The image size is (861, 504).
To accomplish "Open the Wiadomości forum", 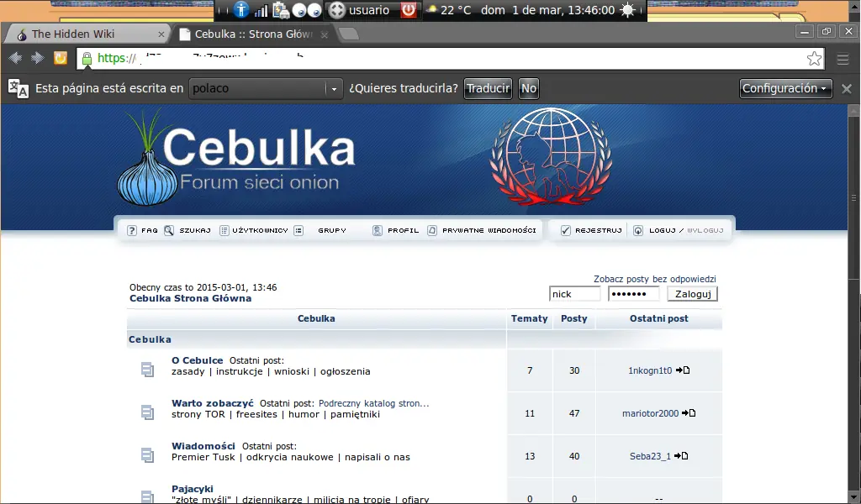I will click(203, 446).
